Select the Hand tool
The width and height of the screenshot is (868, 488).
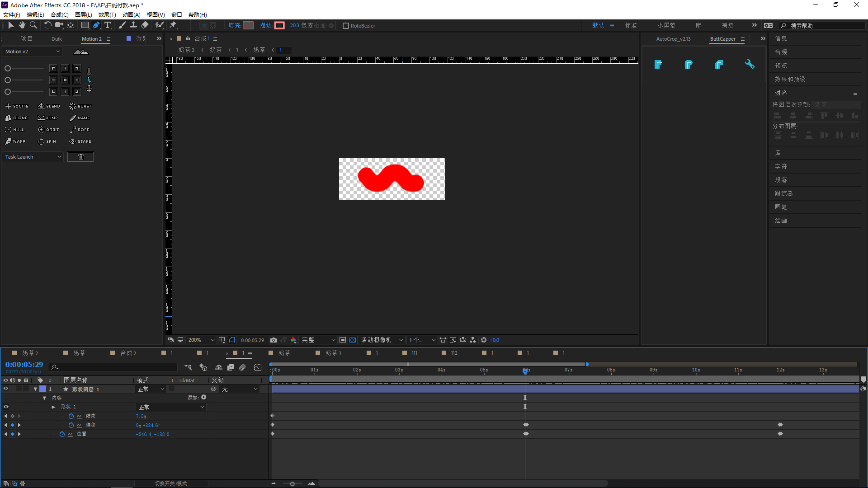(22, 25)
